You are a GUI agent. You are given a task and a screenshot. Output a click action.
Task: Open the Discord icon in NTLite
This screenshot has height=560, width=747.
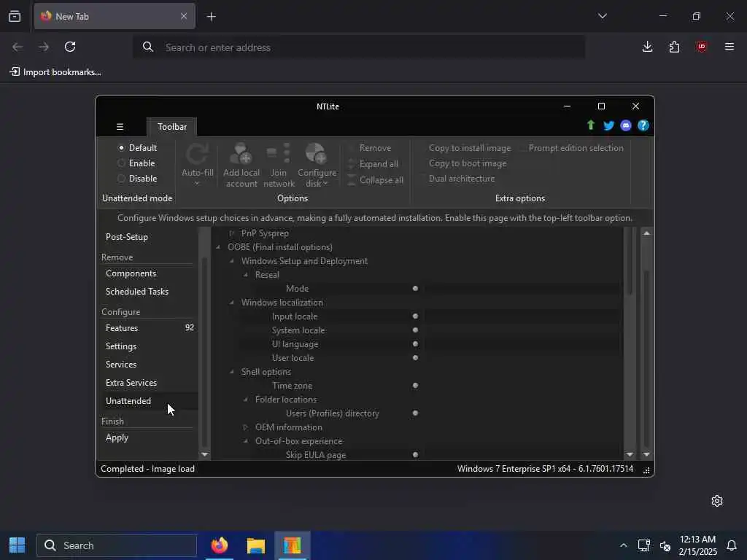coord(626,125)
